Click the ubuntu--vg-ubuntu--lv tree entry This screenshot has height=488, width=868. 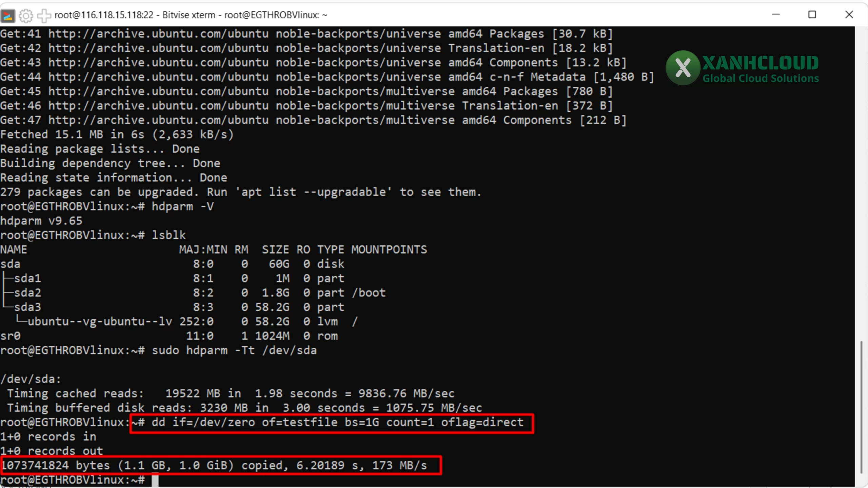pos(100,321)
